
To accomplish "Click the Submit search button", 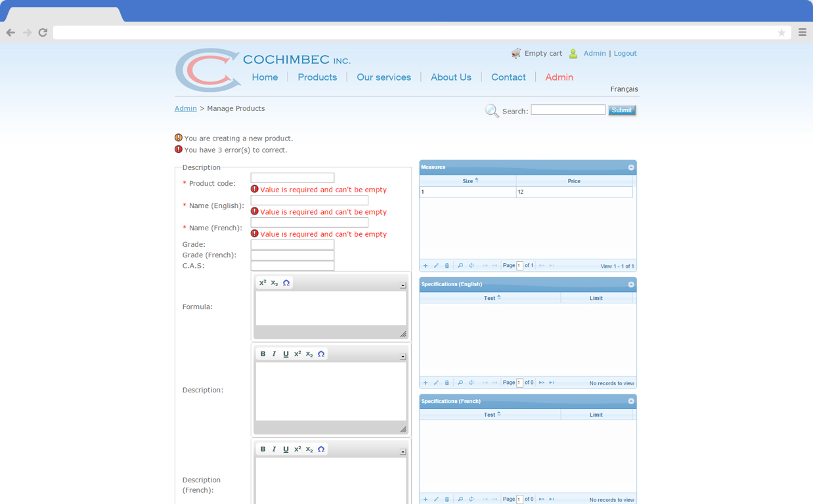I will [621, 110].
